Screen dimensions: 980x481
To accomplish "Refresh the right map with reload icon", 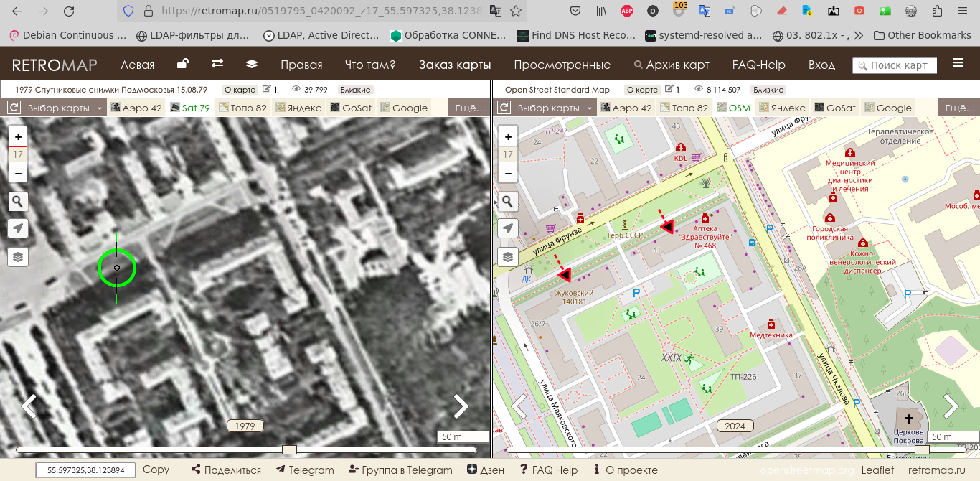I will click(x=504, y=108).
